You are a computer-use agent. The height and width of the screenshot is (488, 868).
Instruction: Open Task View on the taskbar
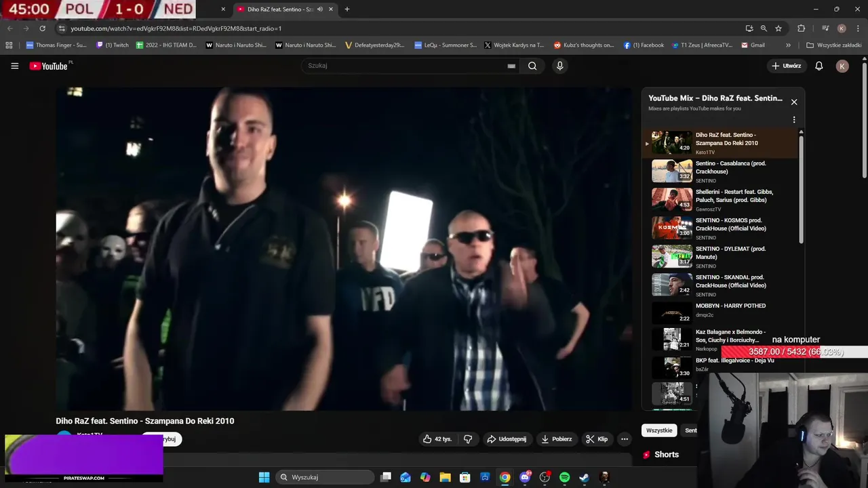click(x=385, y=477)
